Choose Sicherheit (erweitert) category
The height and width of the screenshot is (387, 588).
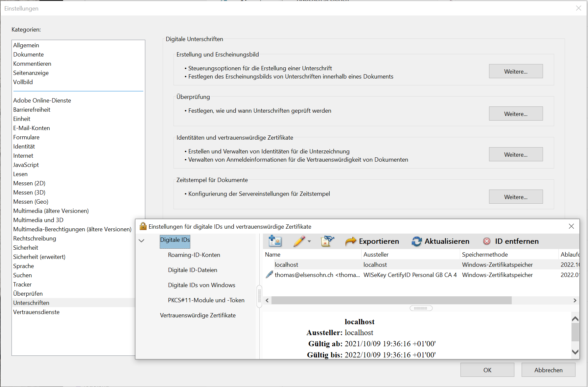(39, 257)
